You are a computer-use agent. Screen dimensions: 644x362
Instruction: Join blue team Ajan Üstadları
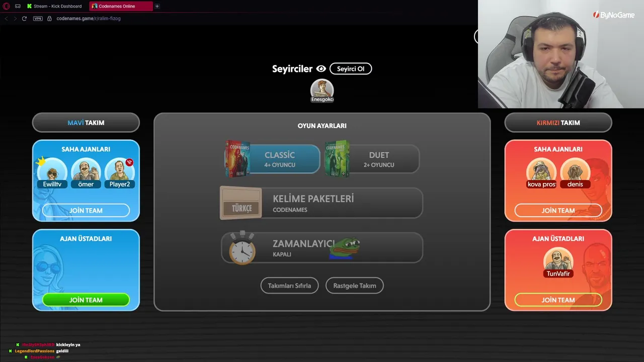[86, 300]
